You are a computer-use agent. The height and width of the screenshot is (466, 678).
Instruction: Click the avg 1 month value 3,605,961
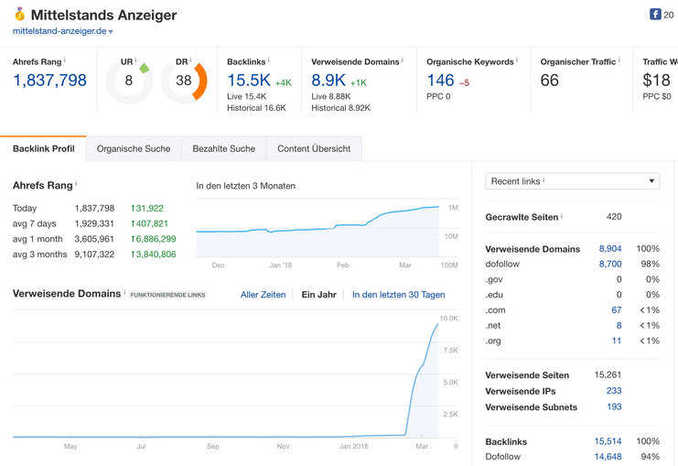(94, 239)
